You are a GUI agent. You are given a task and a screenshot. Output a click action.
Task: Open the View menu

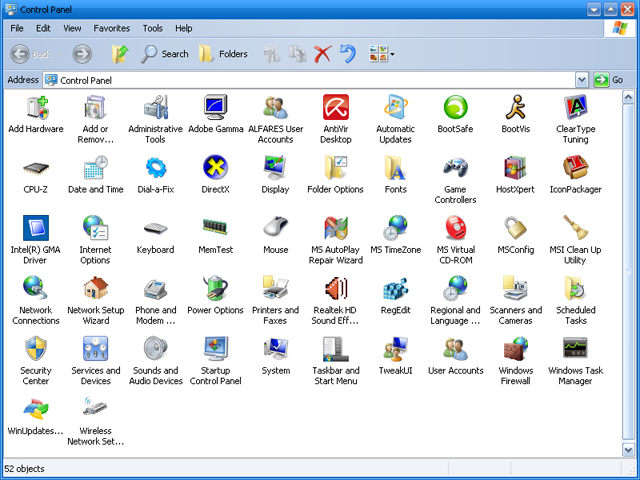click(72, 28)
